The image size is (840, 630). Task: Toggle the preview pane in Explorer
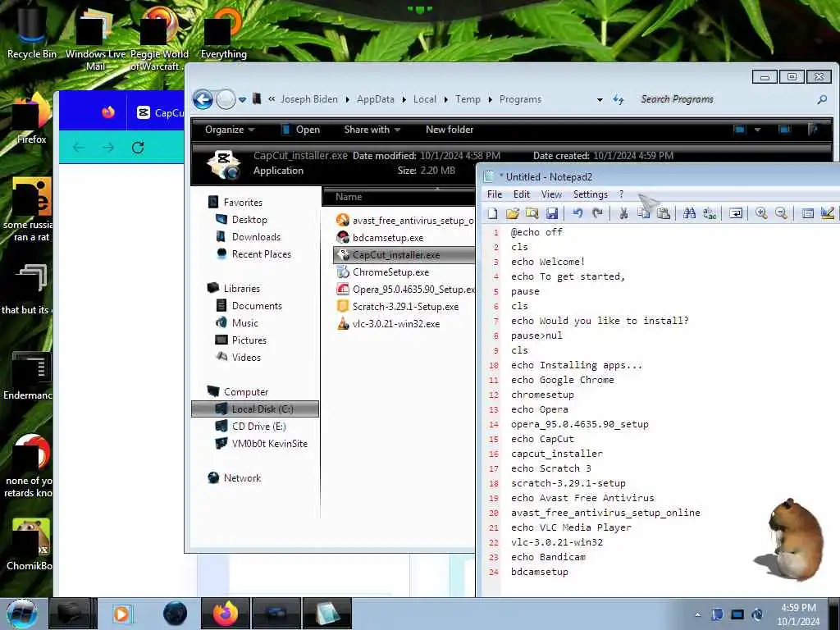[784, 129]
